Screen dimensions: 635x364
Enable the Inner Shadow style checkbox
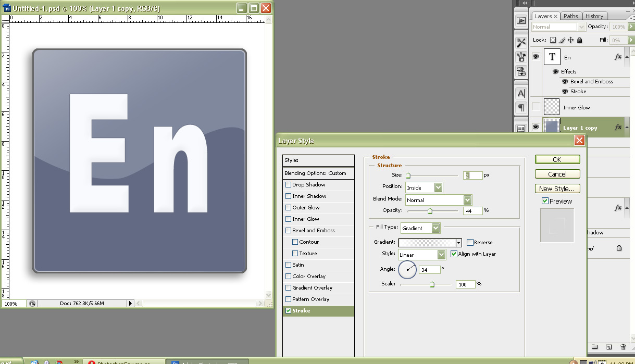(x=288, y=196)
